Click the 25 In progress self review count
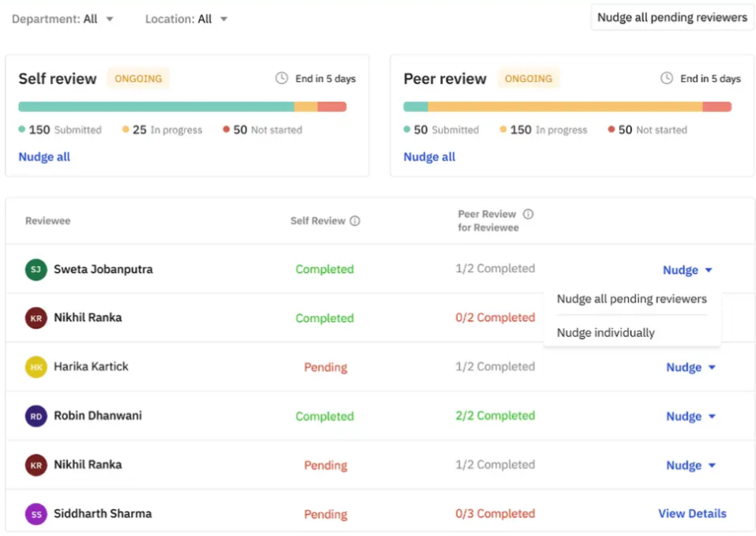 (162, 129)
